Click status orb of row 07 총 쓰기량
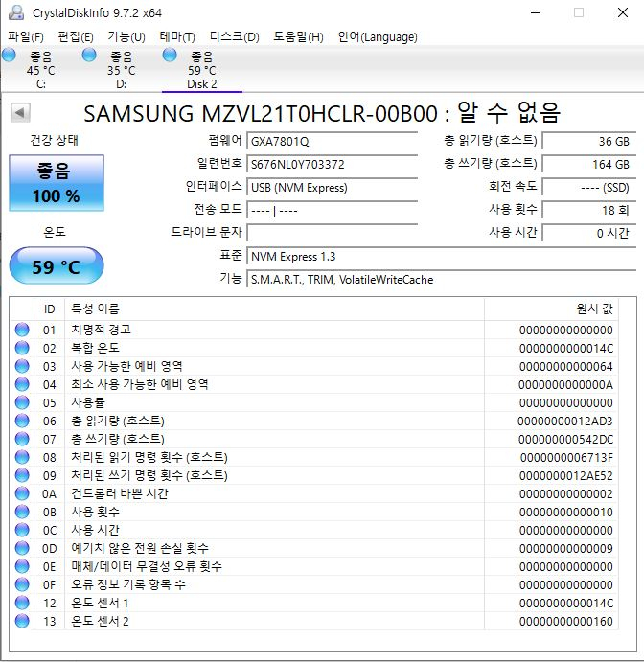 click(x=22, y=439)
